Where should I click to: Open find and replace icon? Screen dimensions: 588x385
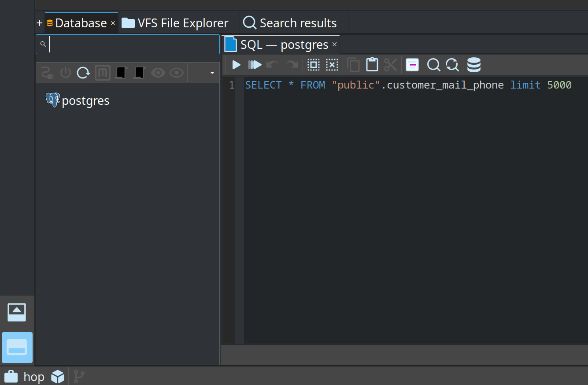(x=452, y=65)
